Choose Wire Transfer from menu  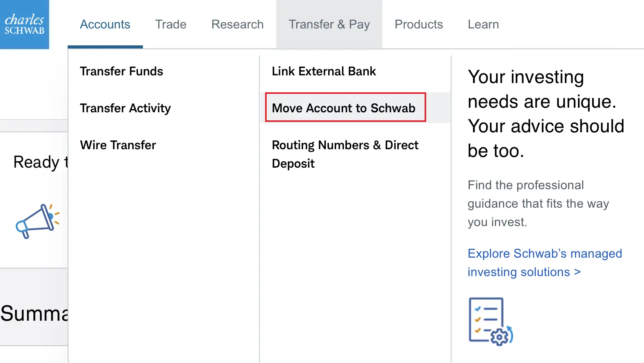118,145
